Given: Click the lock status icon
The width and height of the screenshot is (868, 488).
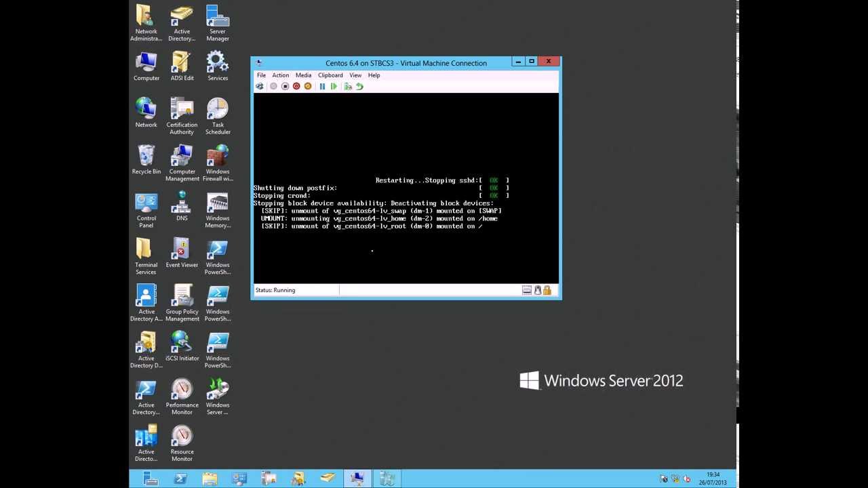Looking at the screenshot, I should pyautogui.click(x=547, y=290).
